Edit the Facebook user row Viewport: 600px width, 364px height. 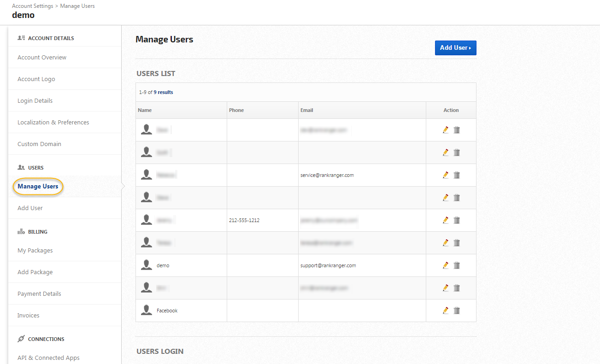(x=445, y=311)
